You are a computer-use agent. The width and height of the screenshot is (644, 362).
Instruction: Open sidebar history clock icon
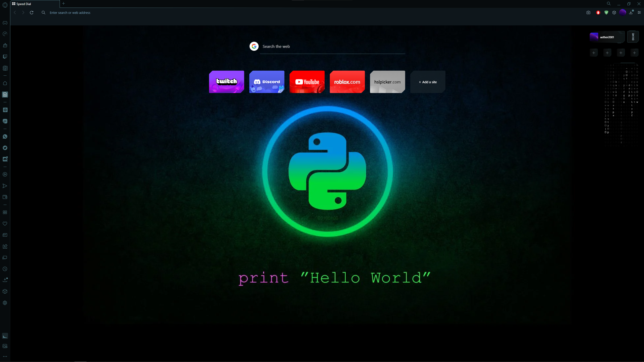[x=5, y=269]
